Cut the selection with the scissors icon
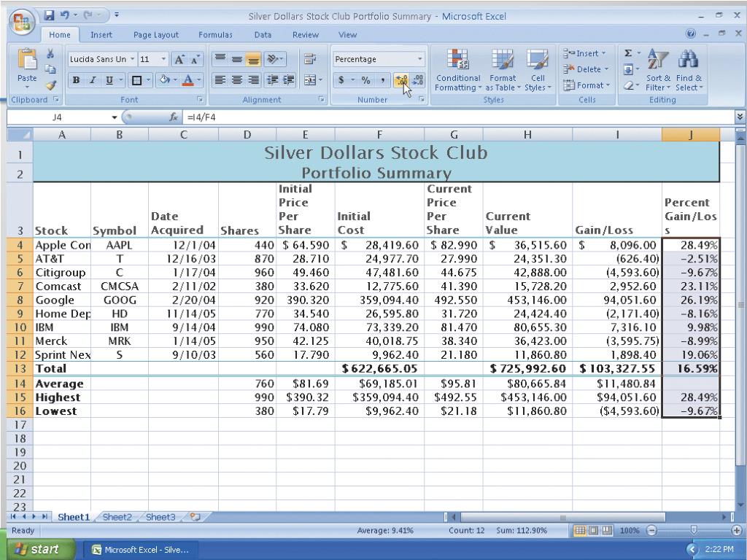The width and height of the screenshot is (747, 560). click(x=50, y=54)
